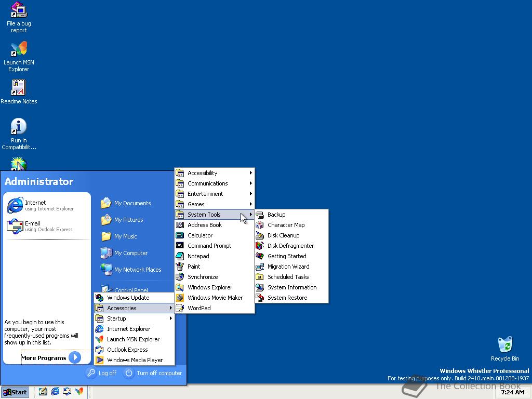Click the Disk Cleanup icon
The image size is (532, 399).
[x=260, y=235]
